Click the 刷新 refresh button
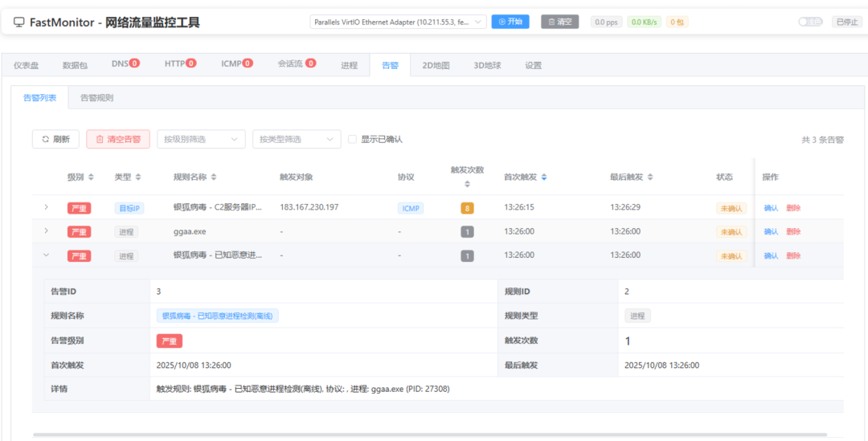This screenshot has width=868, height=441. pos(56,140)
